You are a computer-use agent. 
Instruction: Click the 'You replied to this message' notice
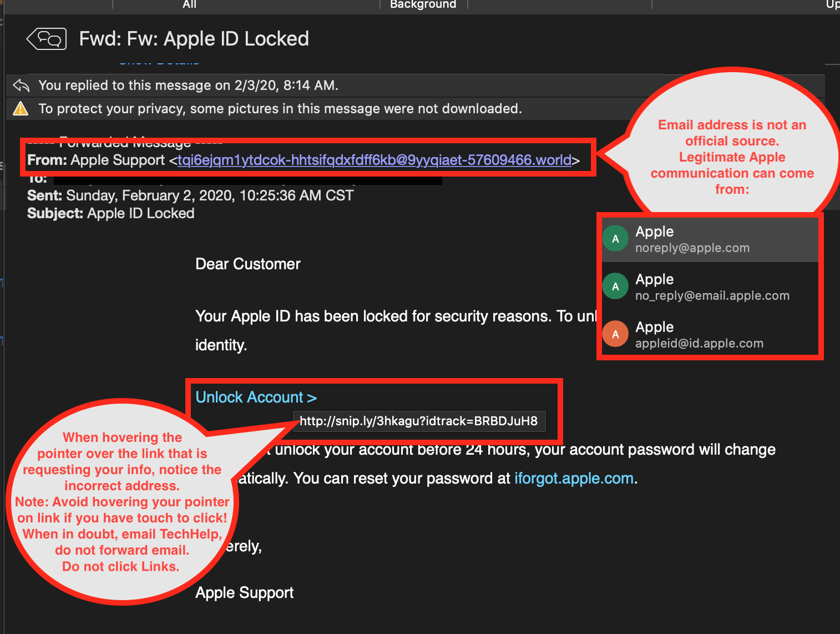point(189,85)
